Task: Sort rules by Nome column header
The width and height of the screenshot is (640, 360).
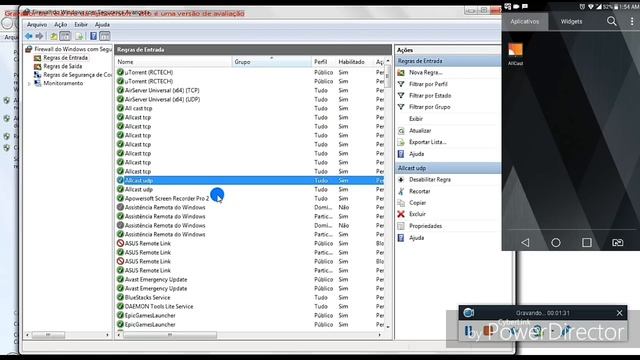Action: (173, 62)
